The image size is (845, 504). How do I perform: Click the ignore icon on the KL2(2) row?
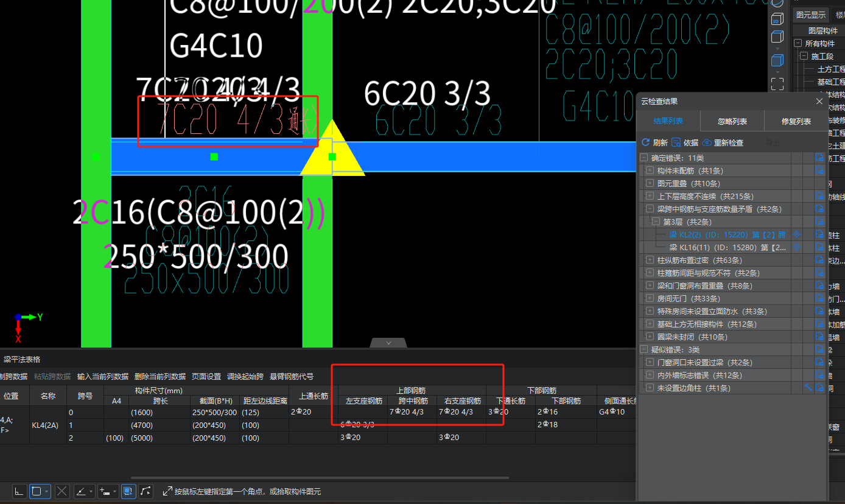click(819, 234)
